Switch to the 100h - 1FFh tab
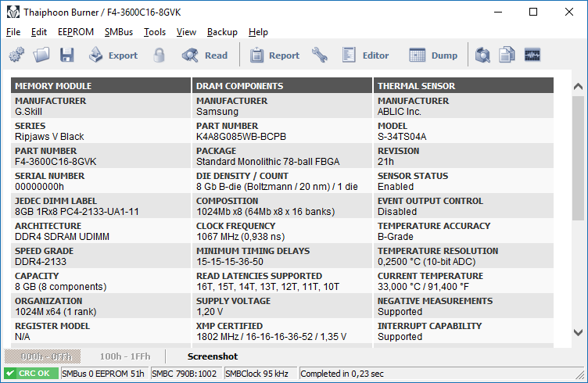Image resolution: width=588 pixels, height=383 pixels. 125,356
